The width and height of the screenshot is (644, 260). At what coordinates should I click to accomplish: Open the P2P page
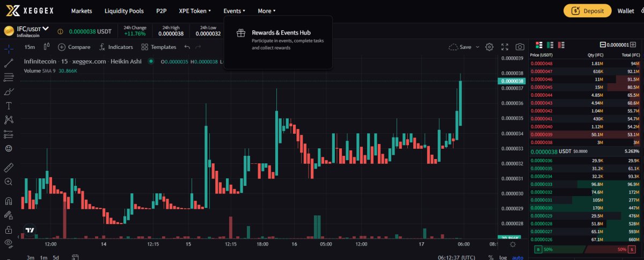click(x=161, y=11)
